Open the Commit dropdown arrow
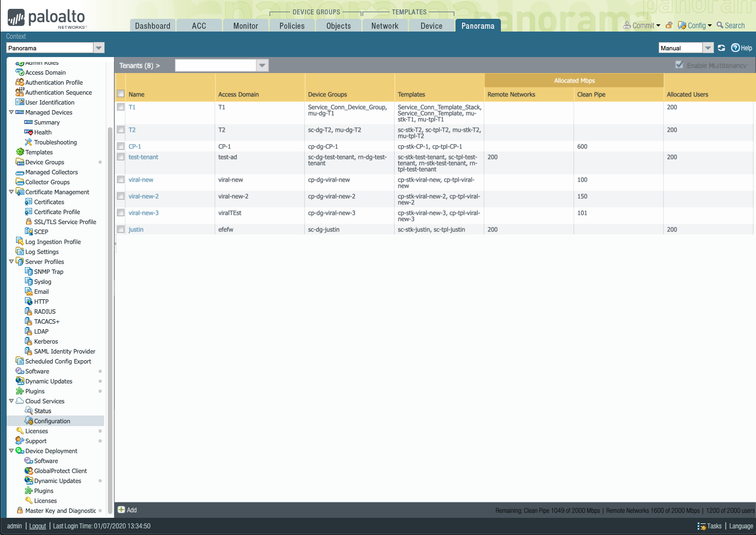Viewport: 756px width, 535px height. pos(658,25)
